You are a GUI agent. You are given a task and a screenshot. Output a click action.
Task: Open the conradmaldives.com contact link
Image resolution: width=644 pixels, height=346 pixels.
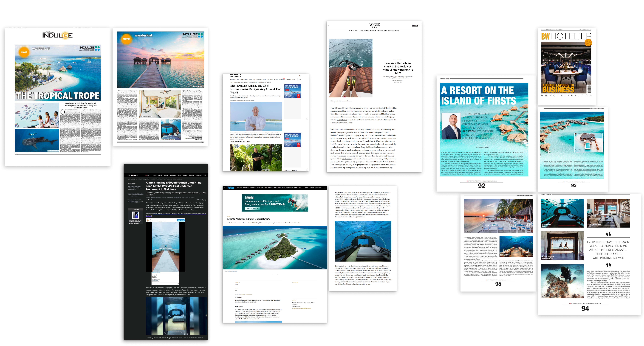tap(302, 308)
